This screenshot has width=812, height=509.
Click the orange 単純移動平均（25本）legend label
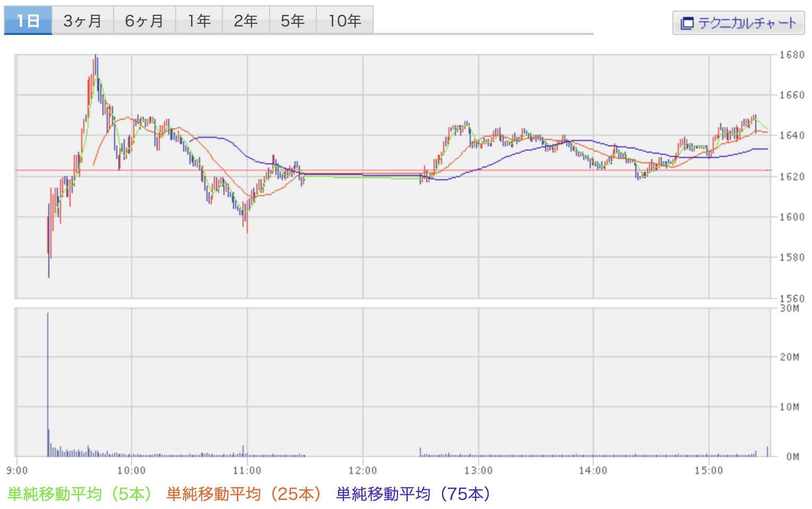(244, 494)
